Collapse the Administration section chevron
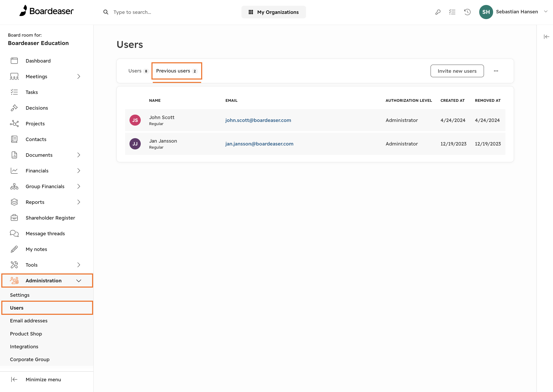Screen dimensions: 553x392 pyautogui.click(x=79, y=281)
